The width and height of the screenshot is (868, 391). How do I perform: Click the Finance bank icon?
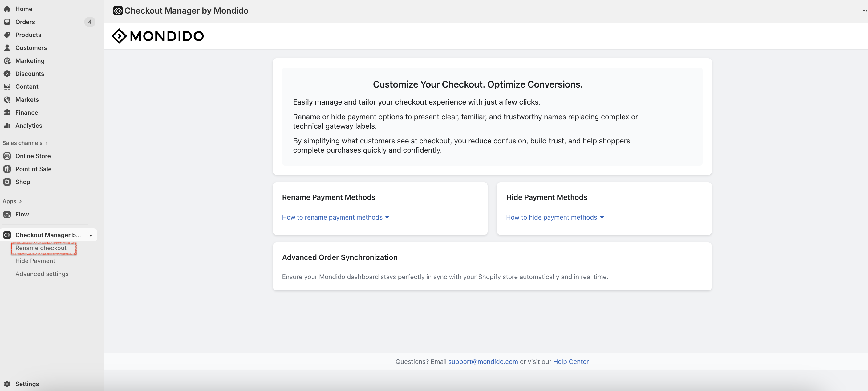pos(7,112)
